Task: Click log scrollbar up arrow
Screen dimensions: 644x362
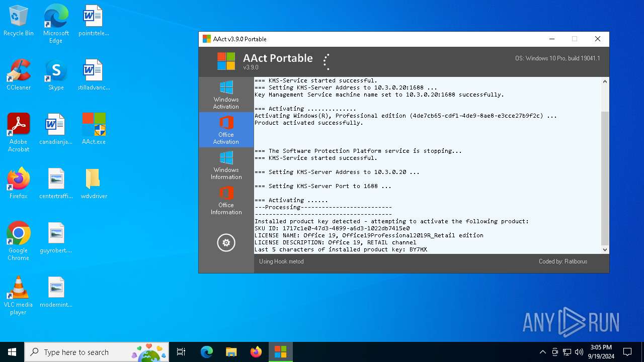Action: [x=605, y=81]
